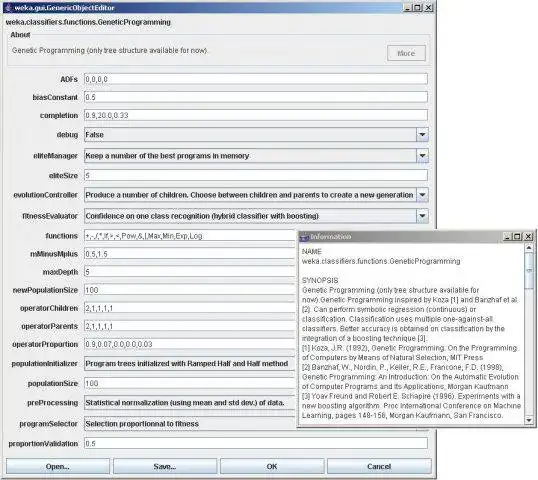Edit the ADFs input field

tap(256, 79)
